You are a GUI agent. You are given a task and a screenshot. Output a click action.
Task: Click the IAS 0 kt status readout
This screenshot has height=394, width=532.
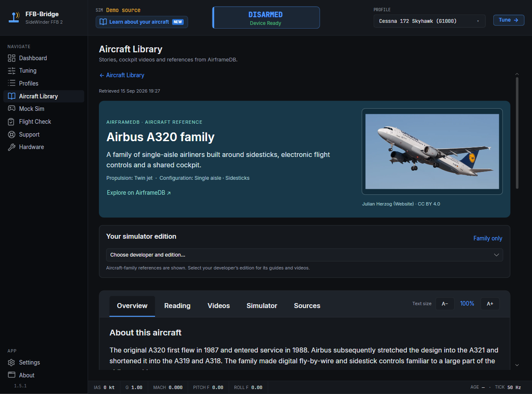(104, 387)
